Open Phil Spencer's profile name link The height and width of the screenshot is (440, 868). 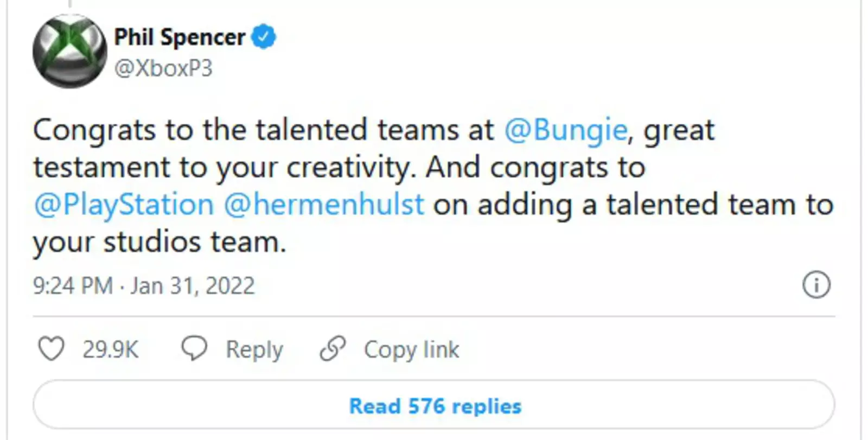point(180,37)
